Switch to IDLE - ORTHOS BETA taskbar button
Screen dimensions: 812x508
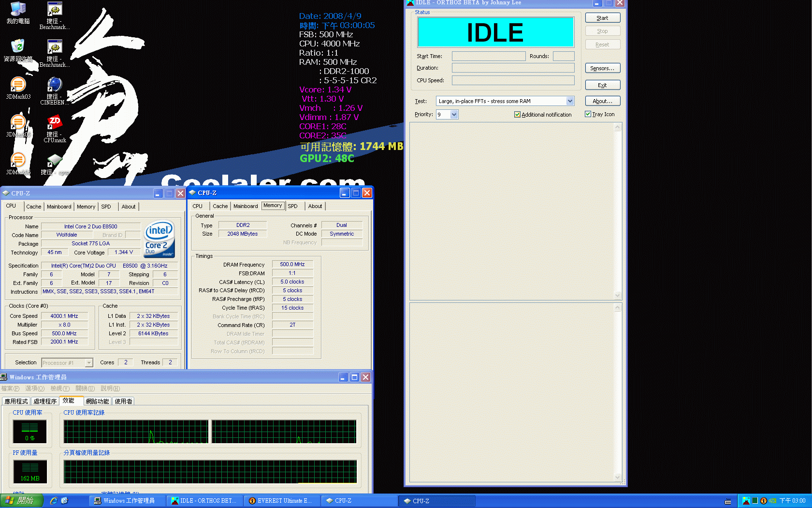204,501
